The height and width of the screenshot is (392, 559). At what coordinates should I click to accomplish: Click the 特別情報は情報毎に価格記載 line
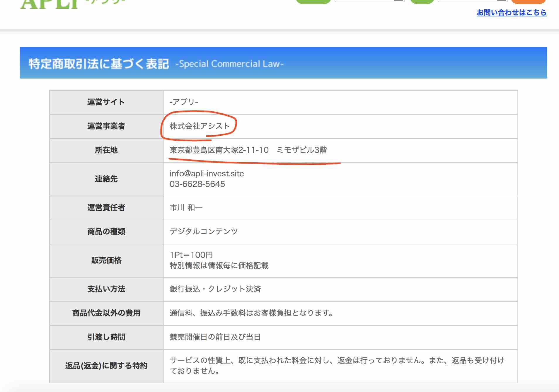point(219,265)
